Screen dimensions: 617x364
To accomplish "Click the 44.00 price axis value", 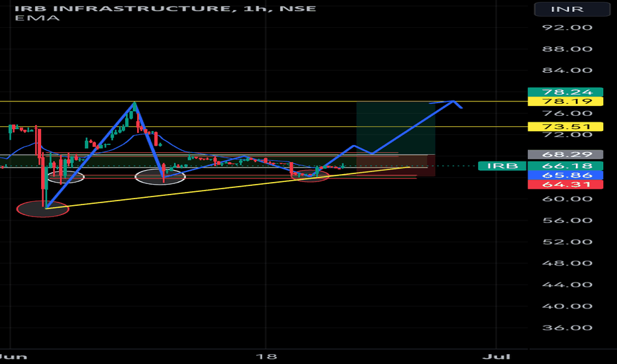I will pos(567,285).
